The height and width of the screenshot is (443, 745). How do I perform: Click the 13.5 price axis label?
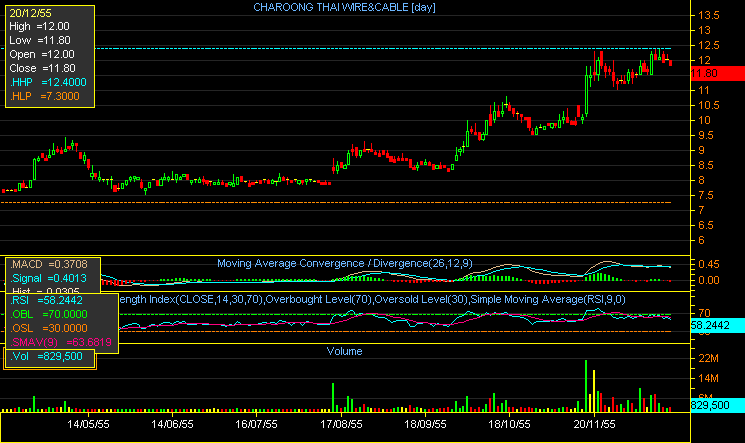tap(708, 15)
